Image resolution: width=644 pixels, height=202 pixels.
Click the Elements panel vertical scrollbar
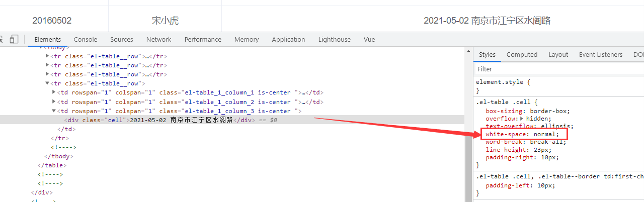pyautogui.click(x=468, y=124)
